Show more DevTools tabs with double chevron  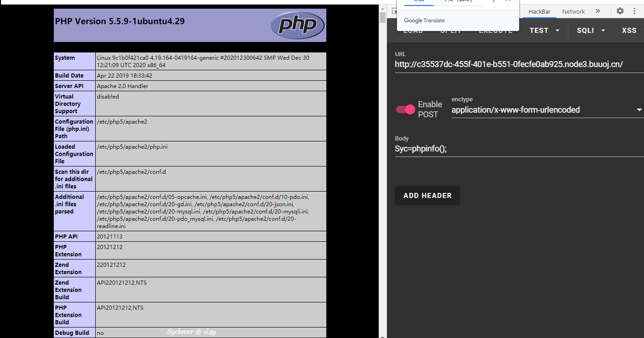(x=598, y=11)
